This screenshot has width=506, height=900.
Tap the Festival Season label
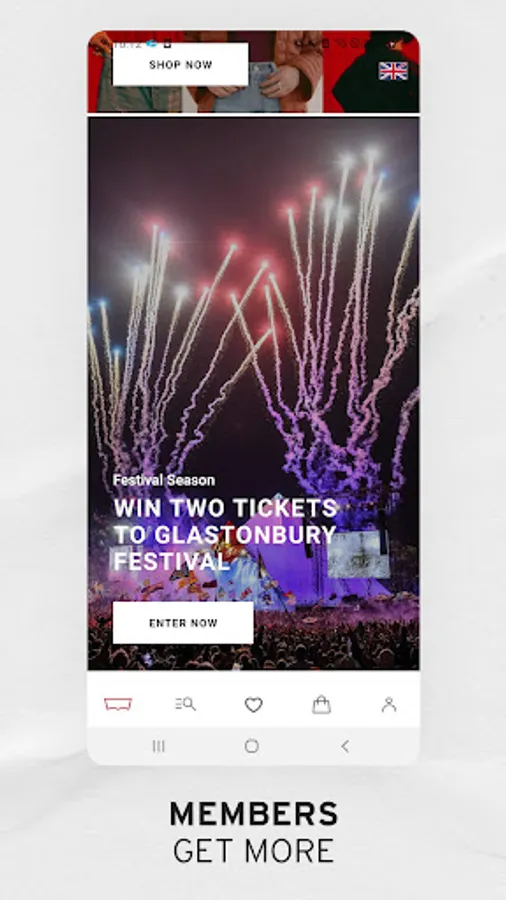(164, 480)
